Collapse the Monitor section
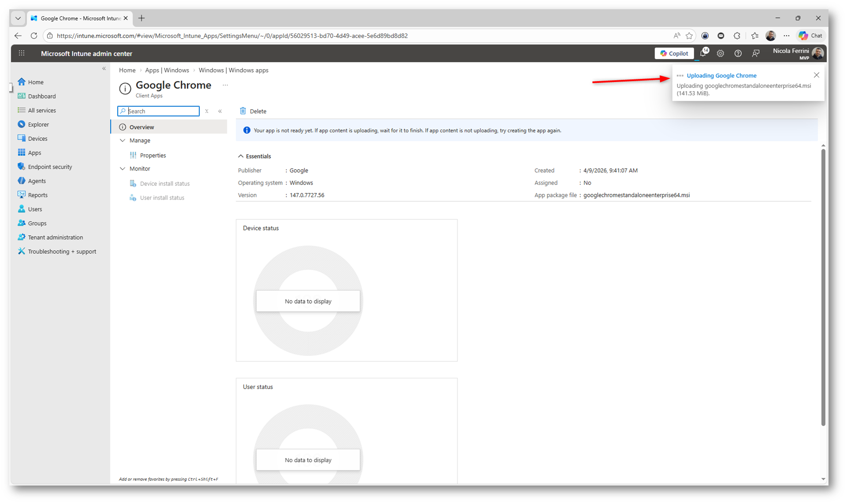847x504 pixels. tap(123, 168)
